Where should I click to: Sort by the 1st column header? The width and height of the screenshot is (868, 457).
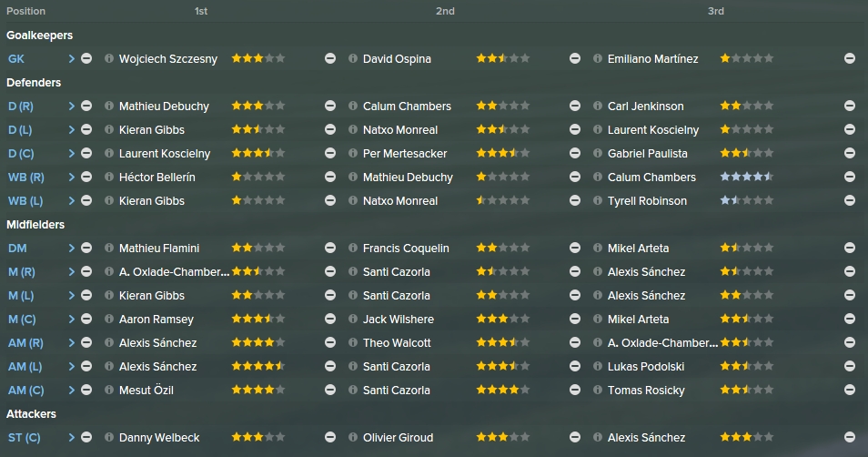[201, 11]
